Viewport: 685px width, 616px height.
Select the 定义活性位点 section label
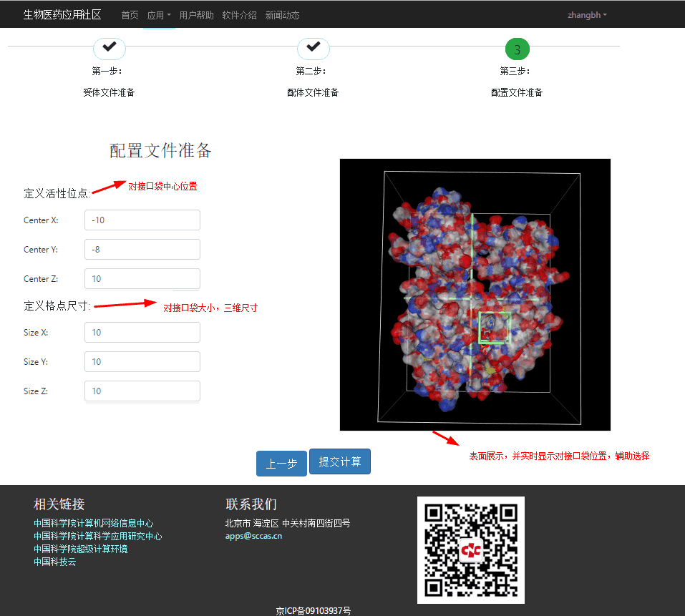click(x=57, y=193)
